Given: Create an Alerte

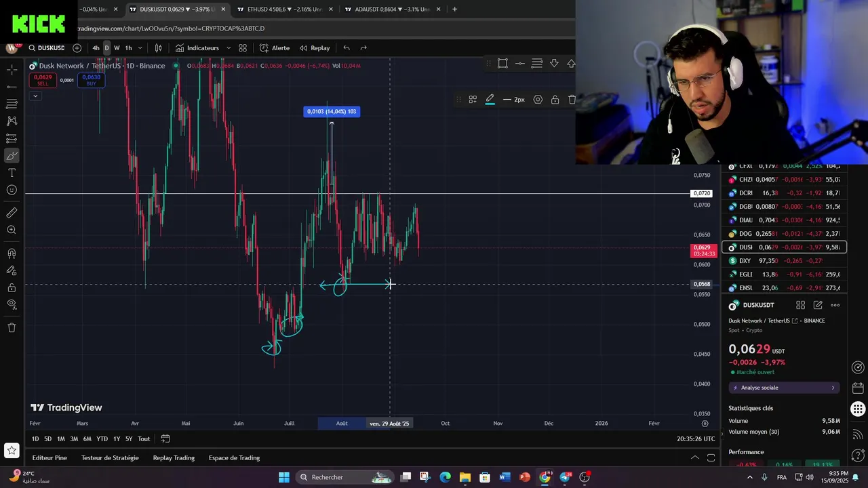Looking at the screenshot, I should pyautogui.click(x=274, y=48).
